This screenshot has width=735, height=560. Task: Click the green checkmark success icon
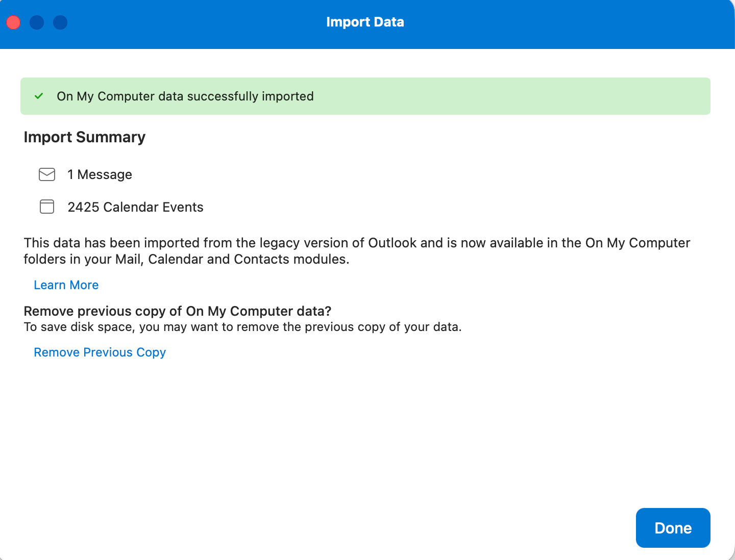39,96
